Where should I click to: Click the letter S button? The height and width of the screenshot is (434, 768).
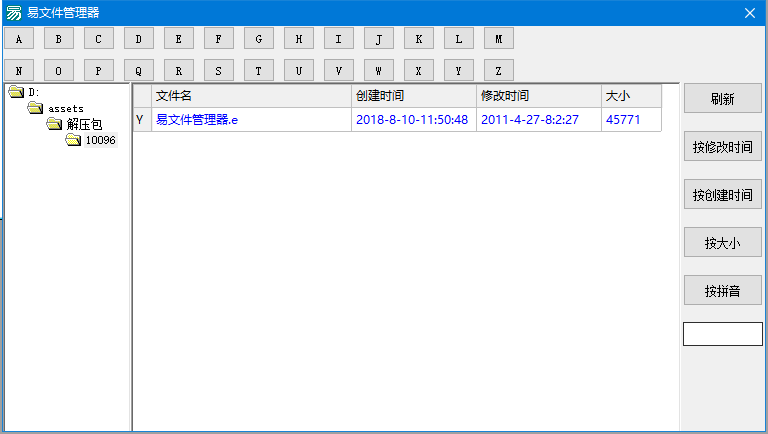click(218, 71)
